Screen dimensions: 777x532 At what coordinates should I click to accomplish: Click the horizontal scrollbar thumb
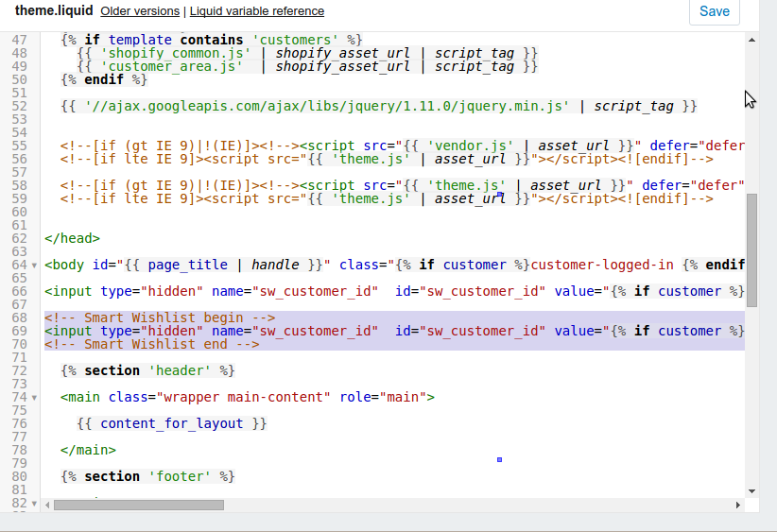click(139, 505)
